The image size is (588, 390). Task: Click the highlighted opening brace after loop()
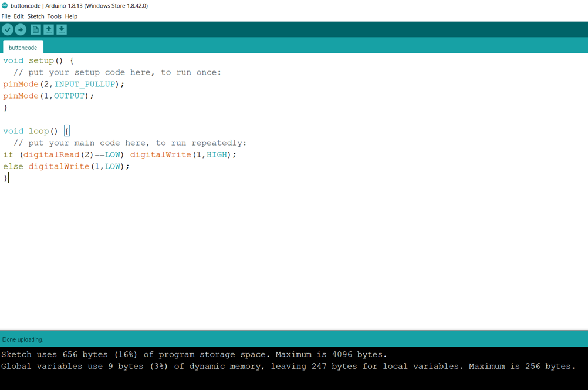(67, 131)
